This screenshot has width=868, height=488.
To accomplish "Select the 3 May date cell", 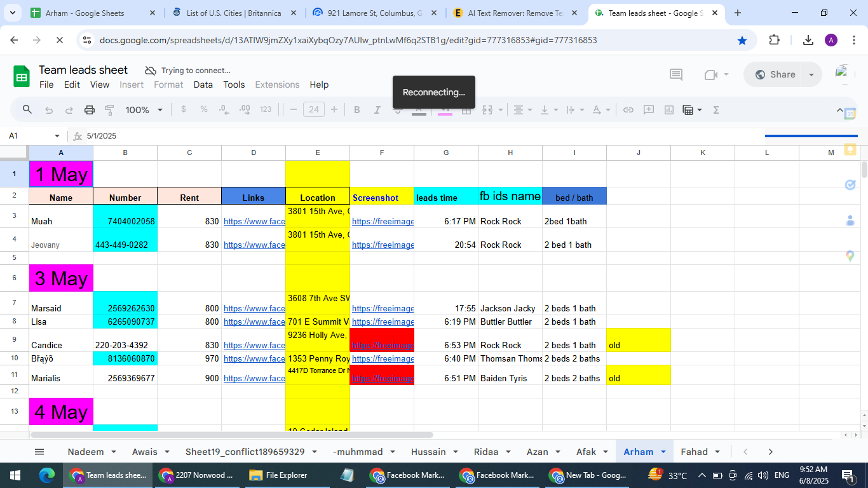I will 61,278.
